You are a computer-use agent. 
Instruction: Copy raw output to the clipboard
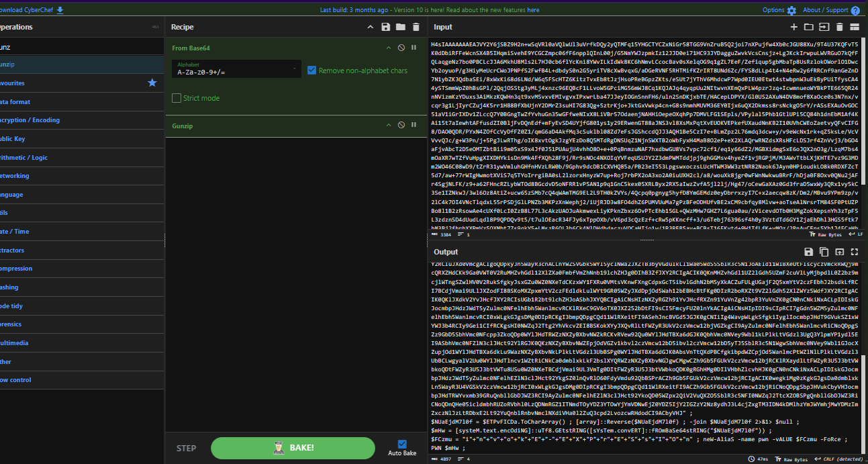[x=824, y=252]
